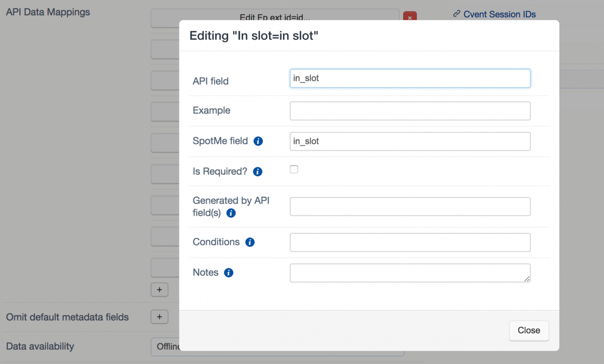
Task: Click the Example field label
Action: pos(211,111)
